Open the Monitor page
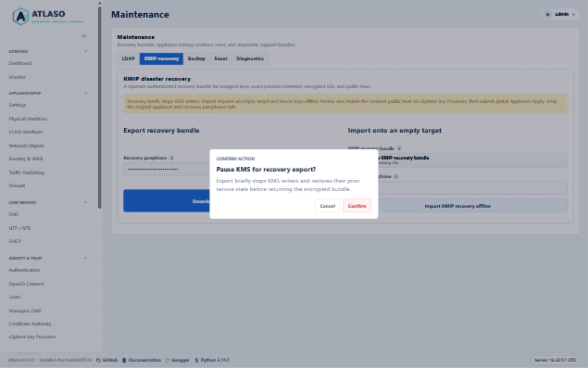Screen dimensions: 588x368 click(17, 77)
